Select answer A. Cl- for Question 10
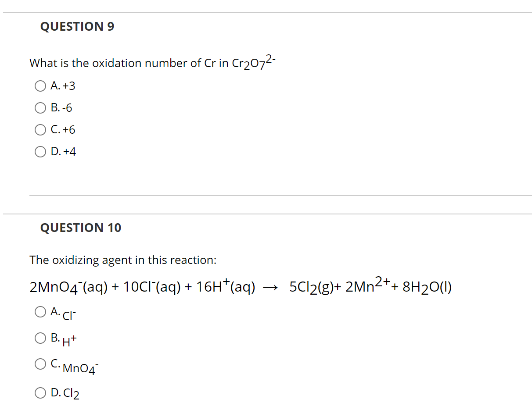 click(40, 312)
